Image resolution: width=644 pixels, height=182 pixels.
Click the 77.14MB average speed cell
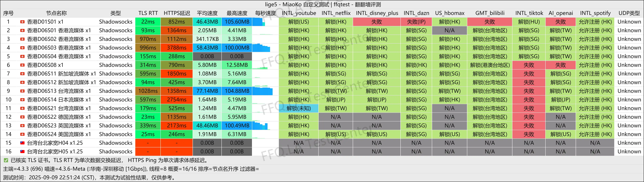click(x=207, y=91)
